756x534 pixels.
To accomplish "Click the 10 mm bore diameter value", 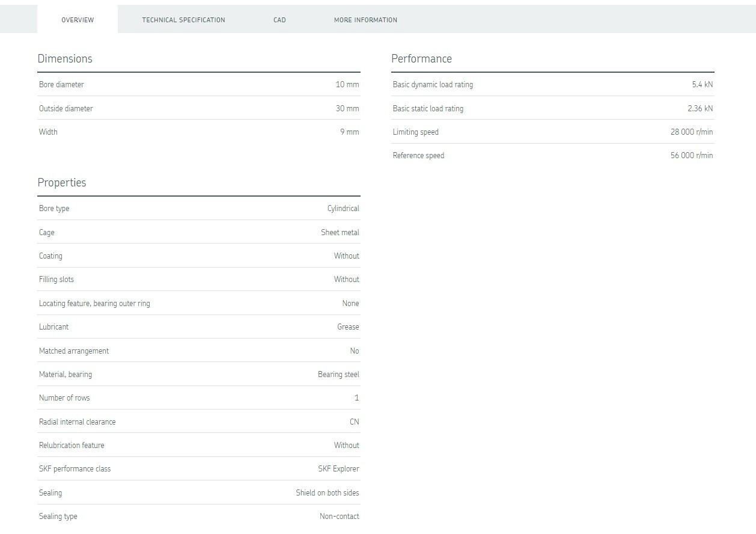I will tap(347, 84).
